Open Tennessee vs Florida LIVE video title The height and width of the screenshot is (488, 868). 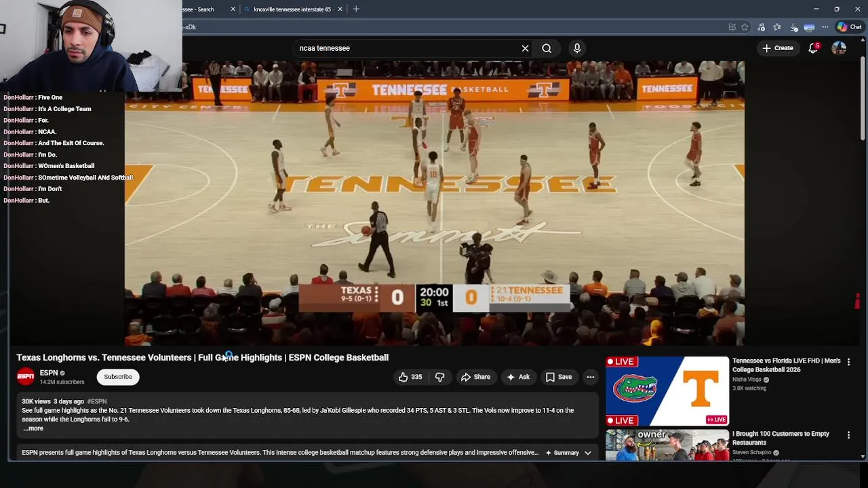click(786, 365)
